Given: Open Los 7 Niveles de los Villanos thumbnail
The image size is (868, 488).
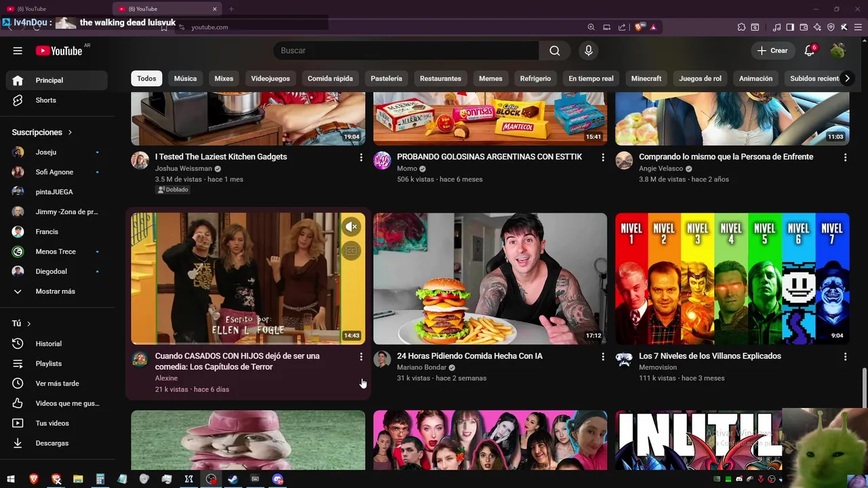Looking at the screenshot, I should click(732, 279).
